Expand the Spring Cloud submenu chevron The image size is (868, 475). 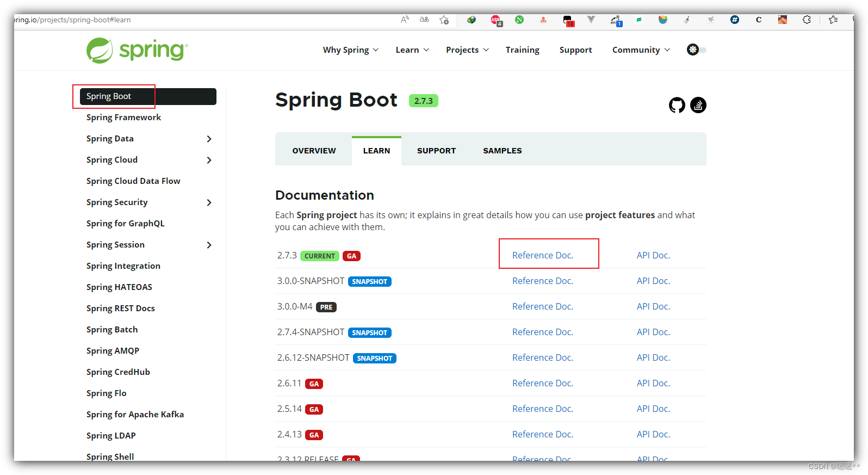pyautogui.click(x=209, y=160)
